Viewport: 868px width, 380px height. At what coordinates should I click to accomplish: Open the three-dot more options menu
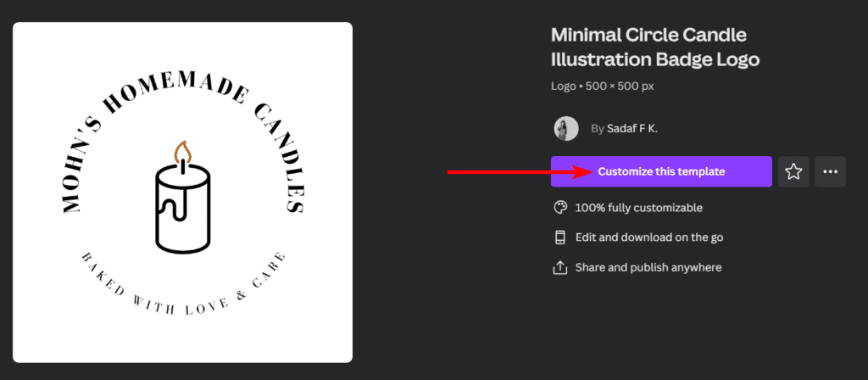pos(830,171)
